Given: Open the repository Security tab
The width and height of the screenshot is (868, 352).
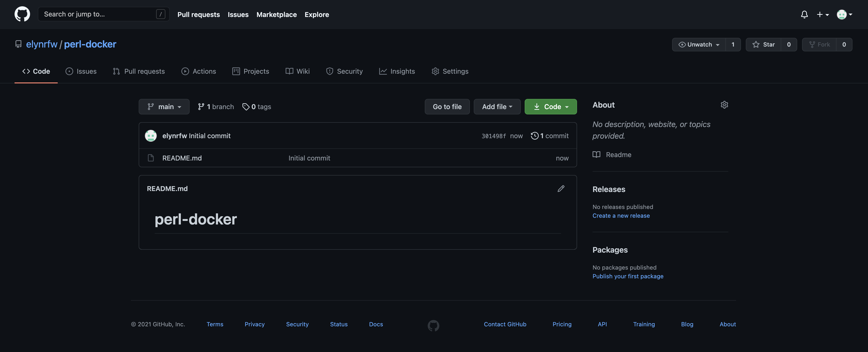Looking at the screenshot, I should [344, 71].
